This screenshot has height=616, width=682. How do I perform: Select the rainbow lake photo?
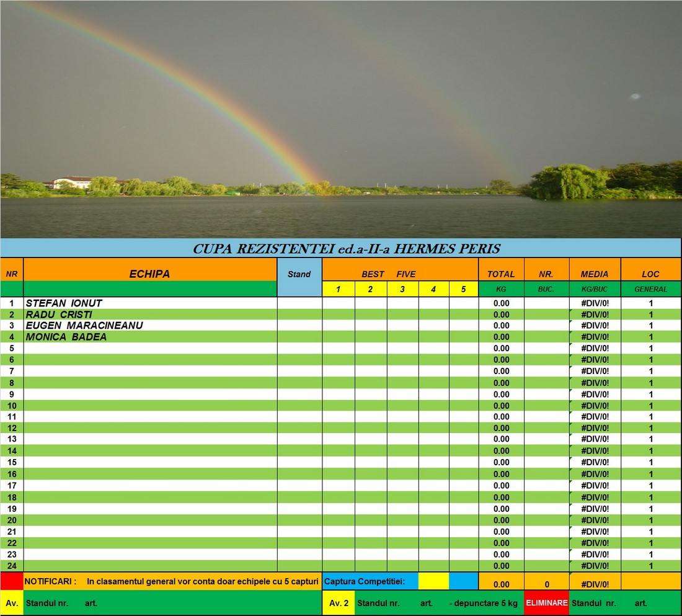[x=340, y=118]
